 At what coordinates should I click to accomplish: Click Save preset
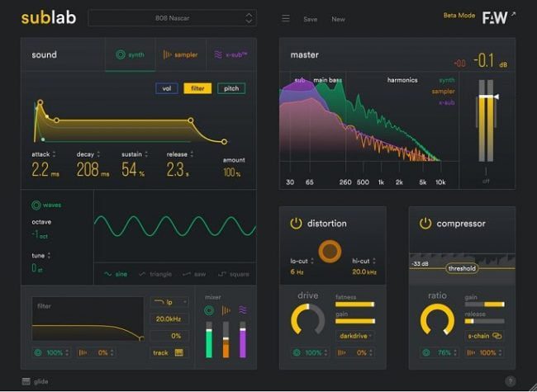310,20
